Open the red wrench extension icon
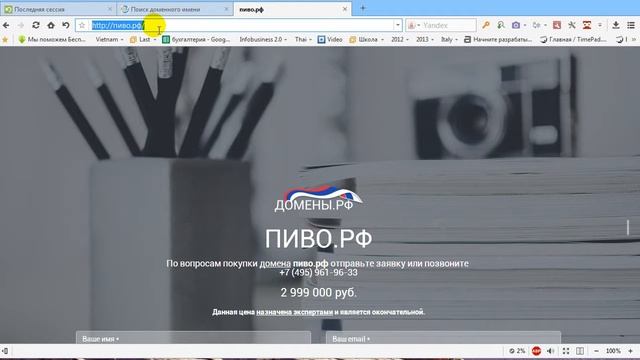 pyautogui.click(x=557, y=25)
